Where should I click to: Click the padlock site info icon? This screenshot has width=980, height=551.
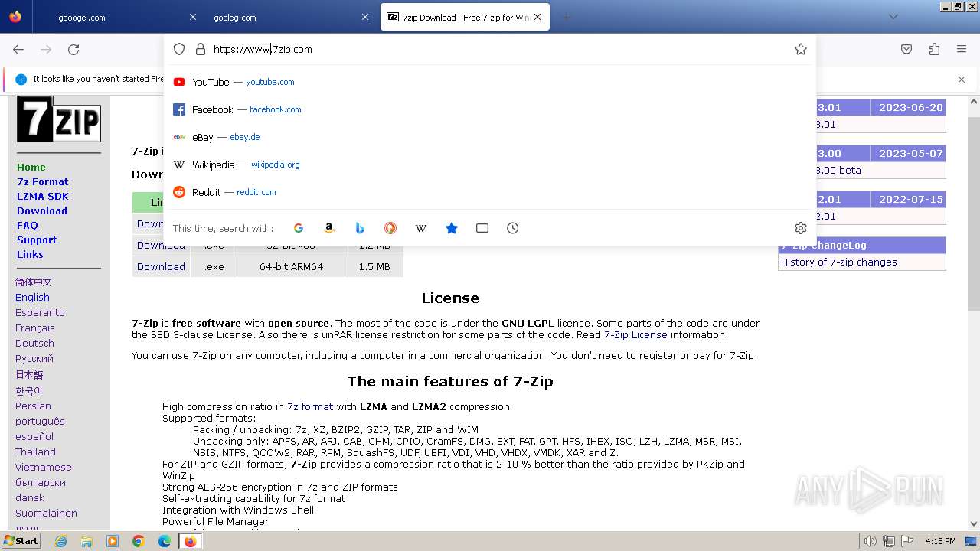click(201, 49)
